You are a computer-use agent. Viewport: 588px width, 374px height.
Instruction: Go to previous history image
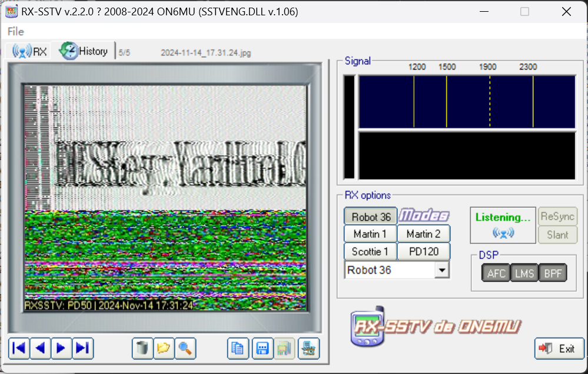40,349
